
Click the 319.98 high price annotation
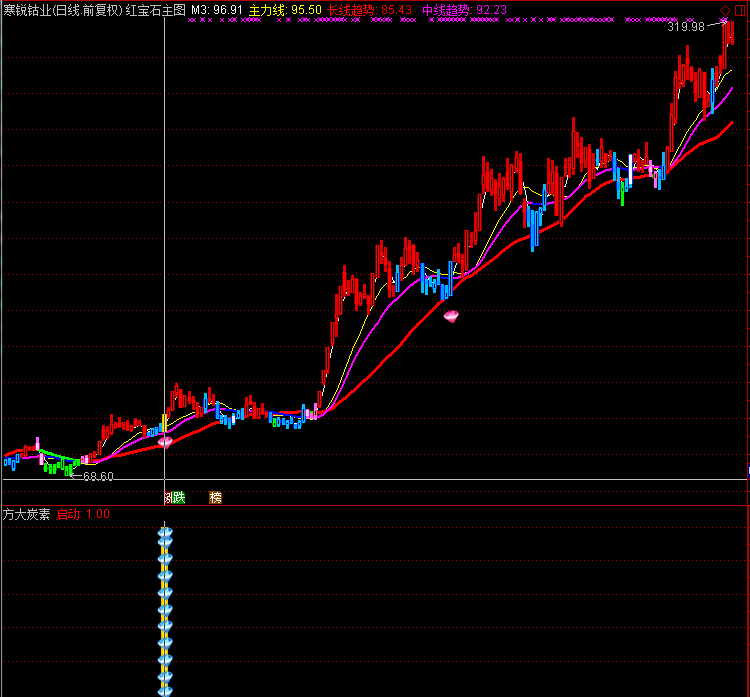[685, 27]
